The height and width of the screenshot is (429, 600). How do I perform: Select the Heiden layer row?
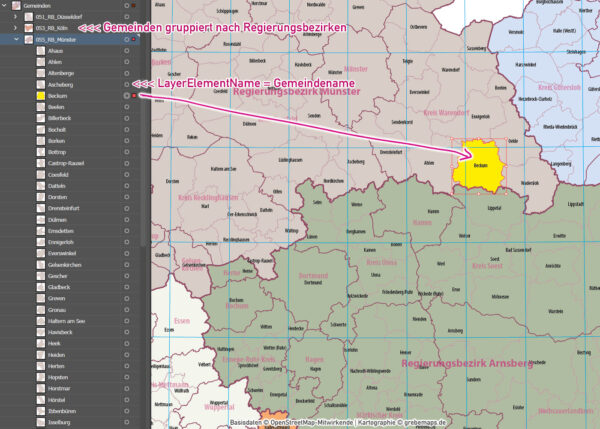click(70, 355)
